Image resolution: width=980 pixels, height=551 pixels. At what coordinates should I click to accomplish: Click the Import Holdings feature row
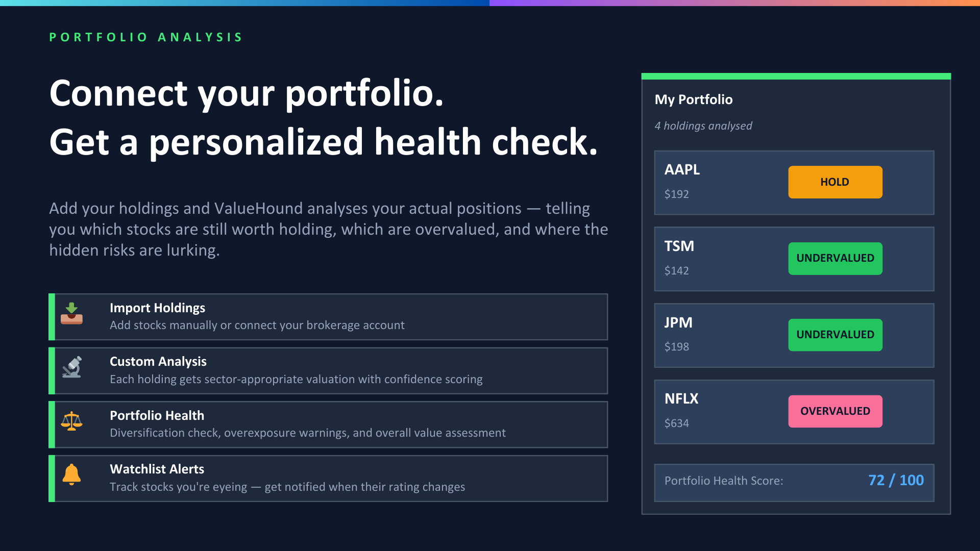(x=328, y=316)
